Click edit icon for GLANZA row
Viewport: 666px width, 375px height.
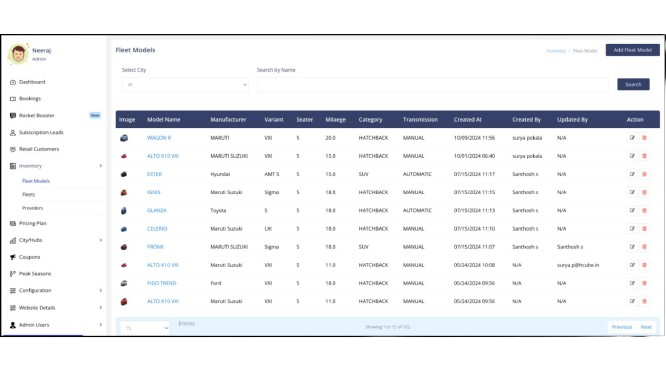(x=632, y=211)
